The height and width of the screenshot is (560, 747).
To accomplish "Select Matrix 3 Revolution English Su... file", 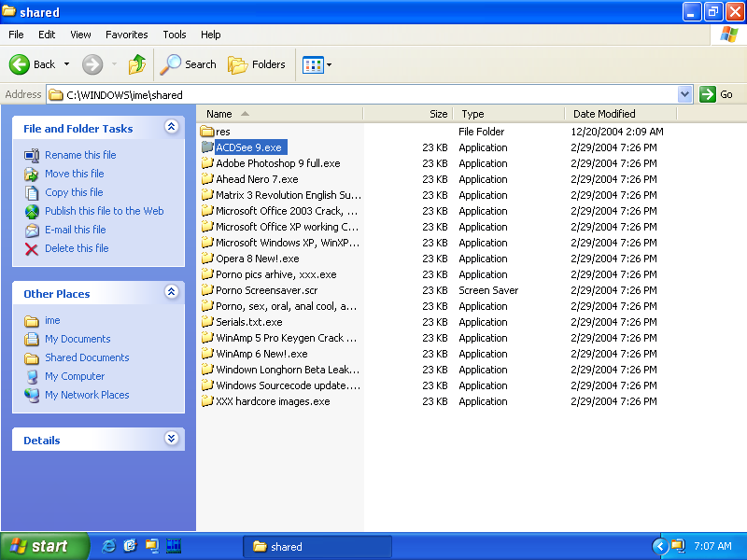I will click(289, 195).
